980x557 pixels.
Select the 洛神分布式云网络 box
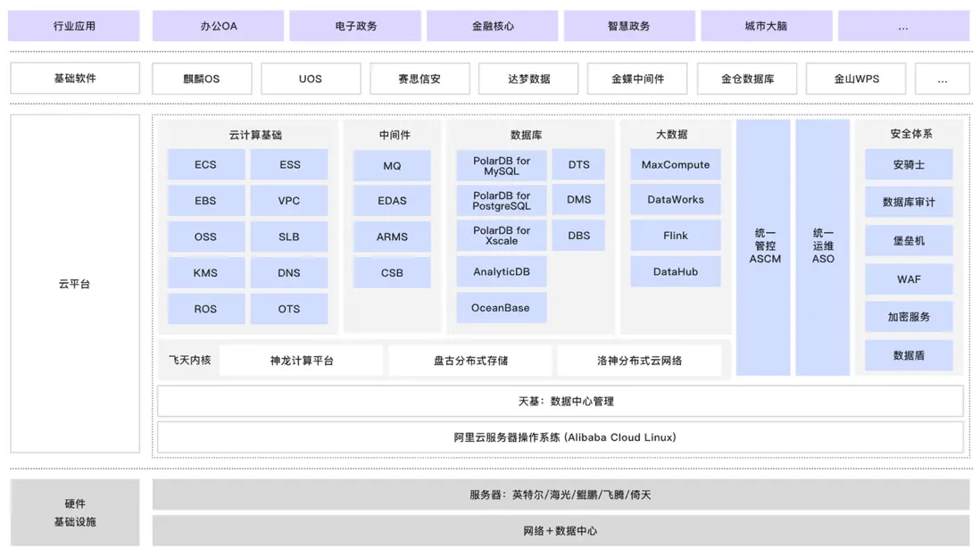[x=639, y=361]
